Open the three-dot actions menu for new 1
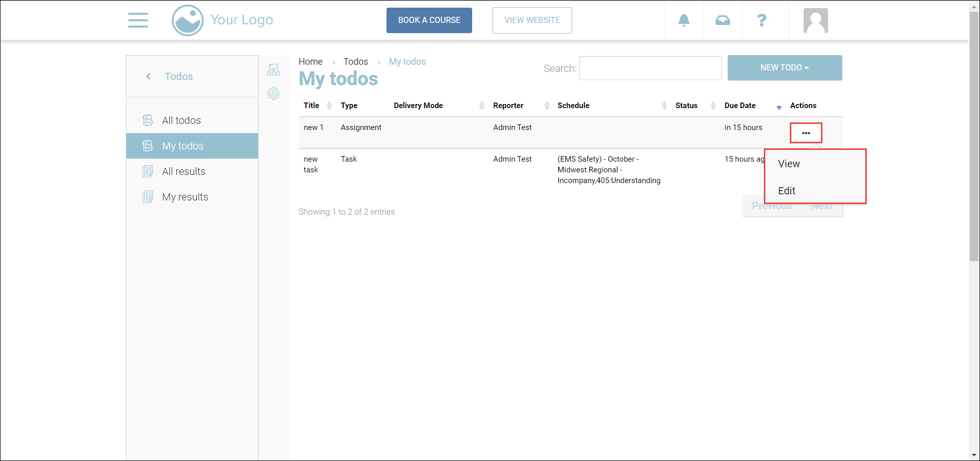 pos(806,133)
